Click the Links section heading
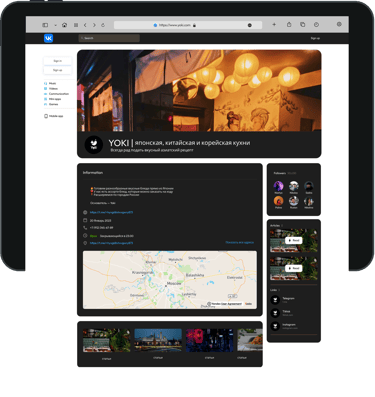 [x=273, y=290]
